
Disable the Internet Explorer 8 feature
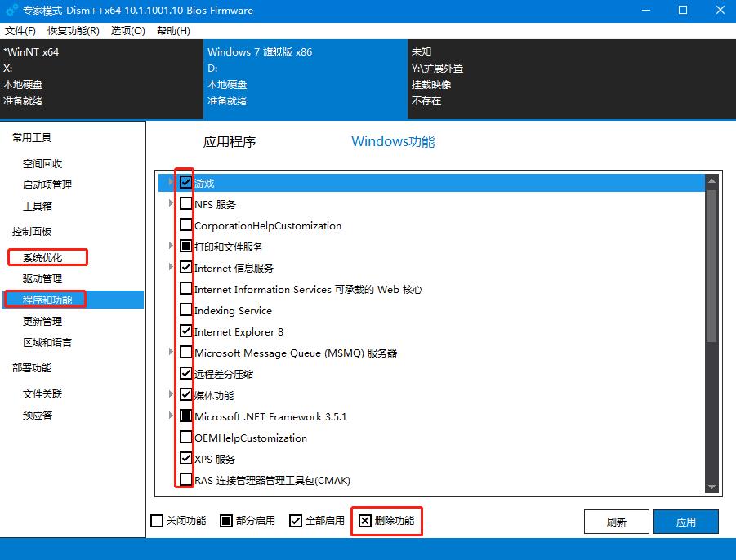[x=185, y=331]
